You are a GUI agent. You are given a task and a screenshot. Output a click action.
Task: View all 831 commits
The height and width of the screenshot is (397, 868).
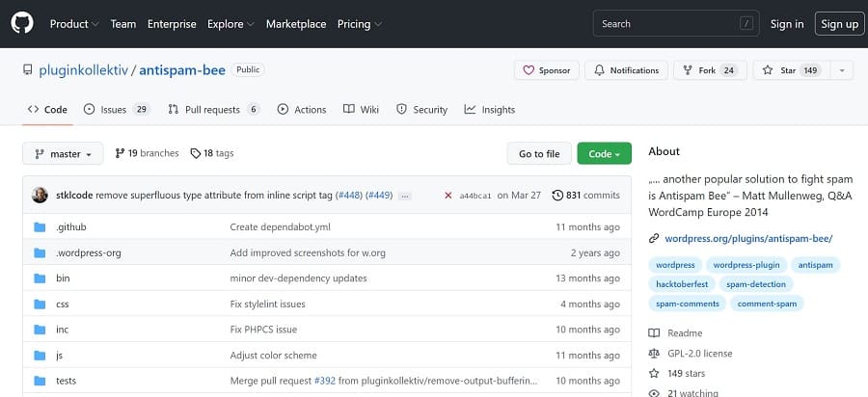tap(585, 196)
